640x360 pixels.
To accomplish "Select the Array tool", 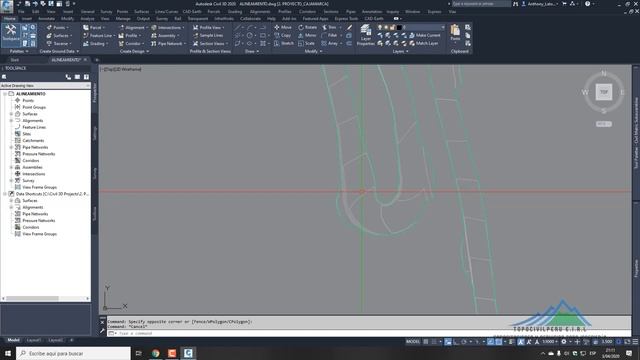I will (330, 43).
